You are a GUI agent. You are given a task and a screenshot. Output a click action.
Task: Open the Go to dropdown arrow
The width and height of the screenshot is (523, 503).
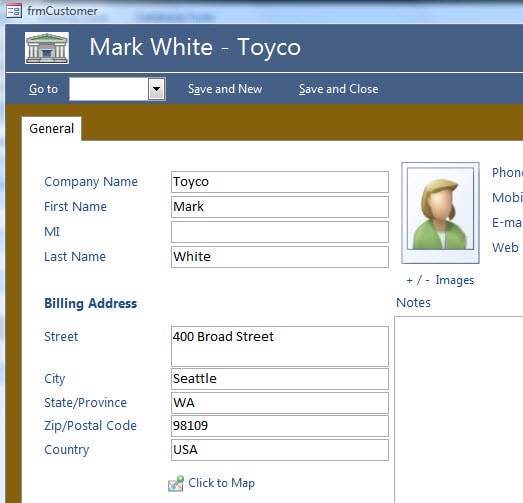click(x=156, y=89)
